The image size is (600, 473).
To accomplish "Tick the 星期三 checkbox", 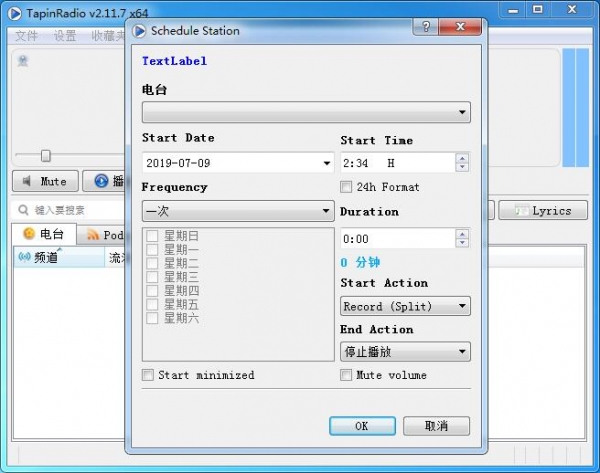I will pos(152,277).
